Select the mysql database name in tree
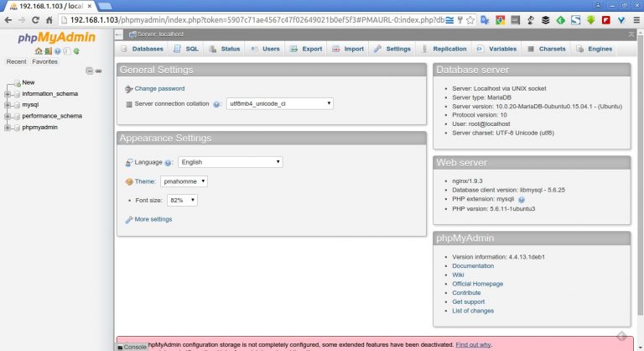Screen dimensions: 644x351 point(30,105)
